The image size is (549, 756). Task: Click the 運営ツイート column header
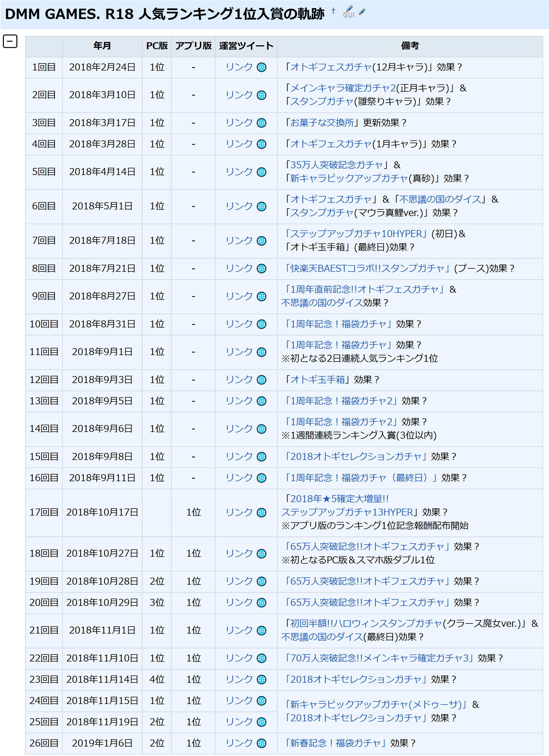tap(246, 46)
